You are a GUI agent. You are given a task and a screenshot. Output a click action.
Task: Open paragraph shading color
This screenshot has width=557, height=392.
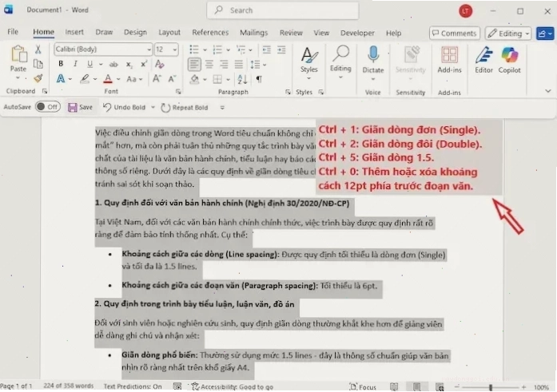point(194,79)
